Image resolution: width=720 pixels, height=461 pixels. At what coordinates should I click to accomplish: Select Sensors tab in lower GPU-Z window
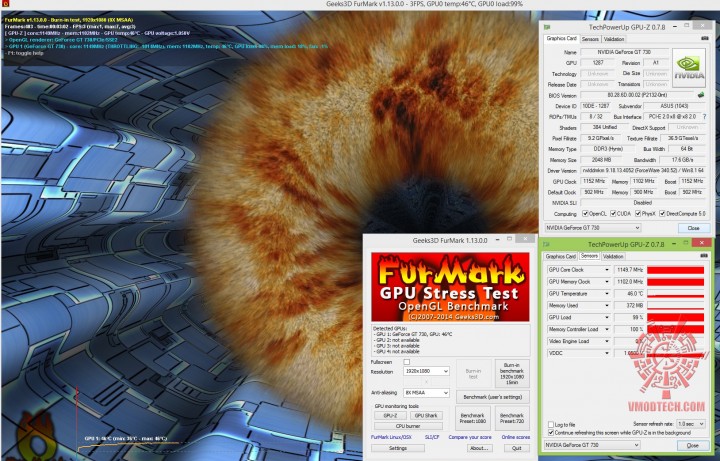(589, 256)
